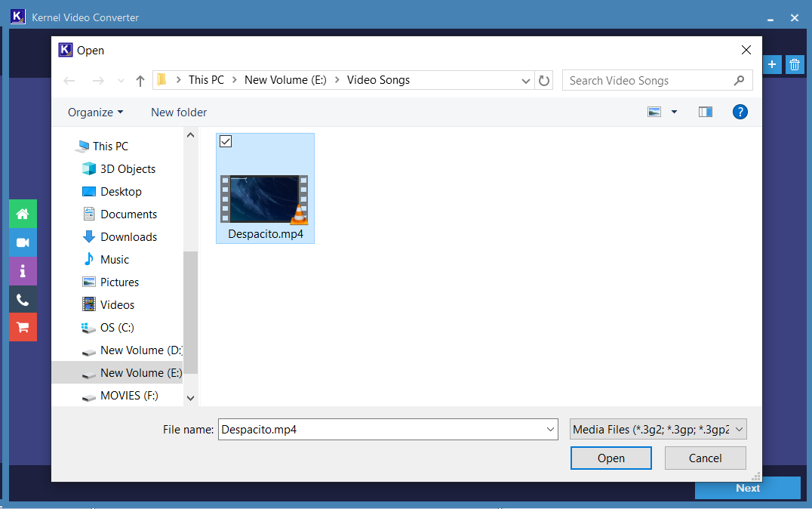Viewport: 812px width, 509px height.
Task: Click the Cancel button
Action: click(x=706, y=458)
